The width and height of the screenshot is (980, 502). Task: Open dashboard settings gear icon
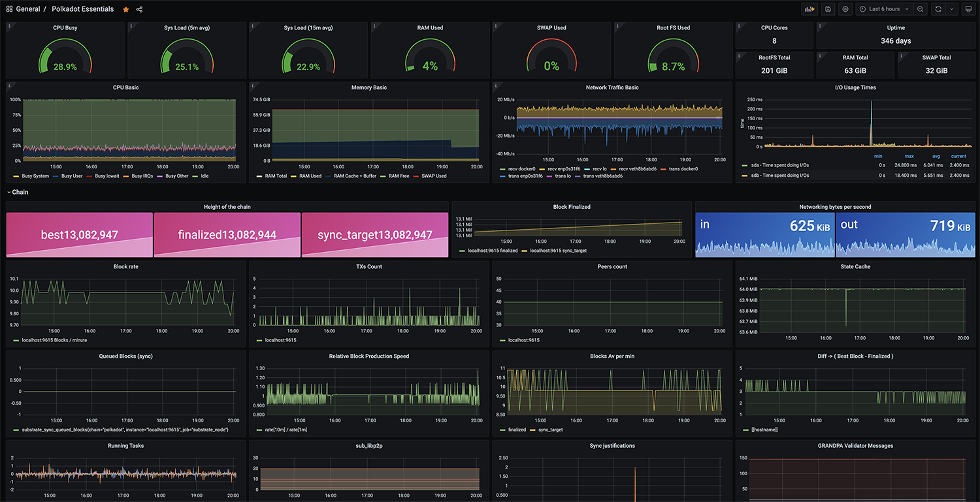click(x=845, y=9)
